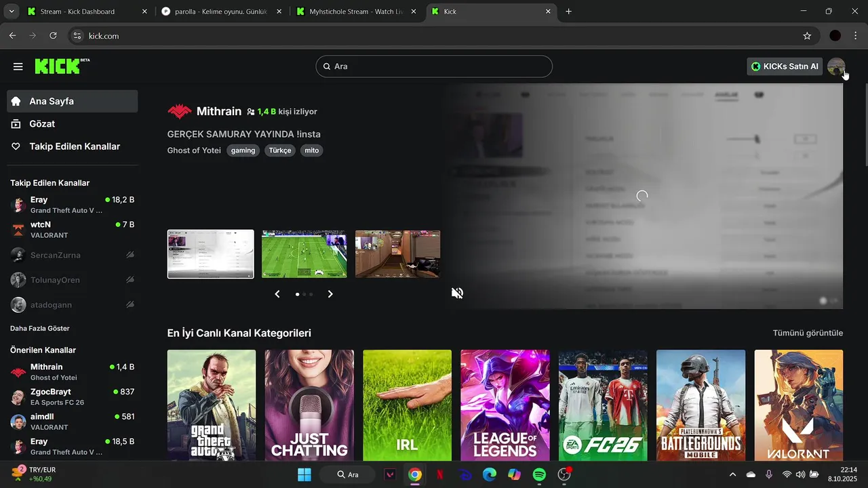Open Just Chatting category

[309, 405]
